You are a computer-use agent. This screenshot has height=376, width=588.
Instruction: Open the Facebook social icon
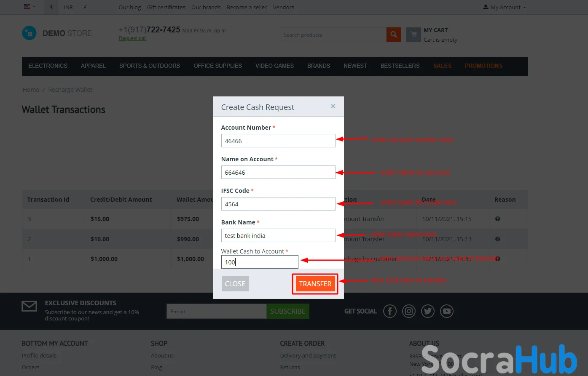pos(390,311)
